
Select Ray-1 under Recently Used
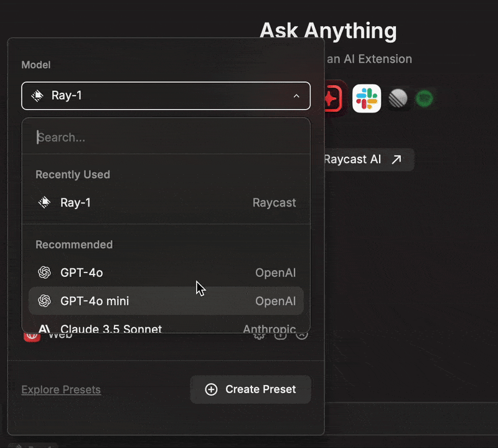166,203
